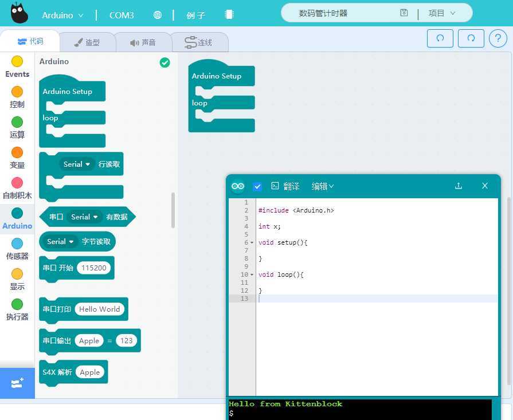
Task: Click Apple field in S4X 解析 block
Action: (89, 372)
